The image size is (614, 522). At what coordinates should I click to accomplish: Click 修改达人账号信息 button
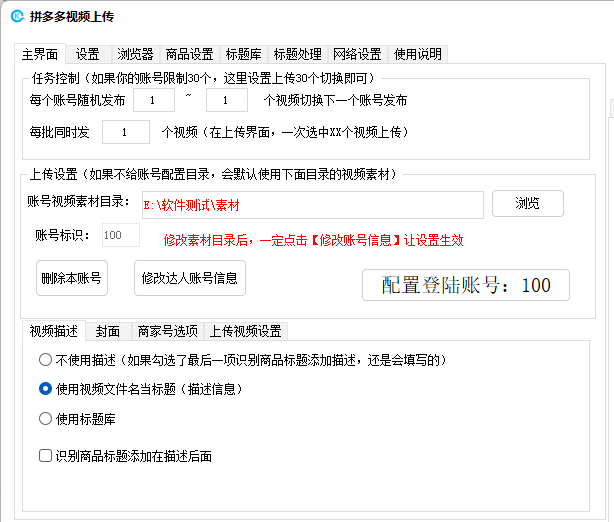pos(190,278)
